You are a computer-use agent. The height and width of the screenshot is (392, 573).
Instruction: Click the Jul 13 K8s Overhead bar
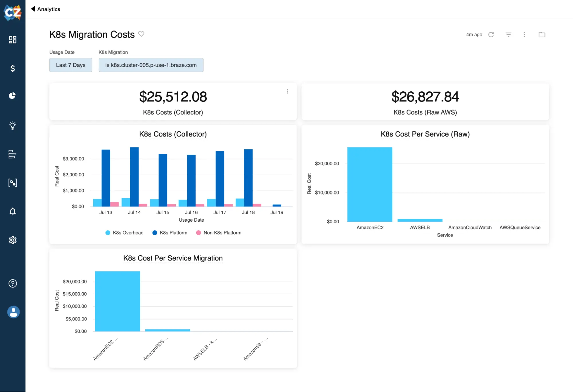[x=97, y=202]
